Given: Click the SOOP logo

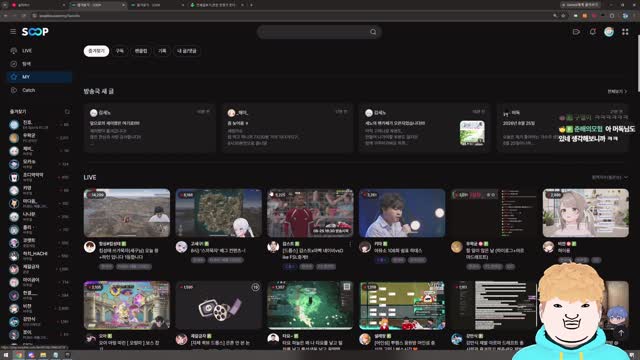Looking at the screenshot, I should pos(35,31).
